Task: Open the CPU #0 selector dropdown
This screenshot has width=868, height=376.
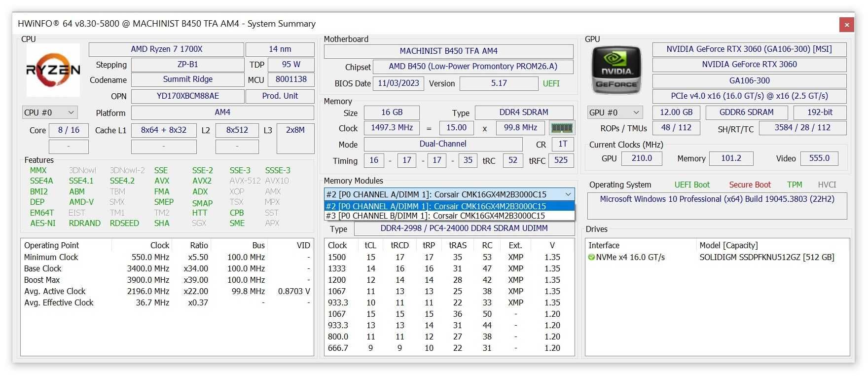Action: pos(50,113)
